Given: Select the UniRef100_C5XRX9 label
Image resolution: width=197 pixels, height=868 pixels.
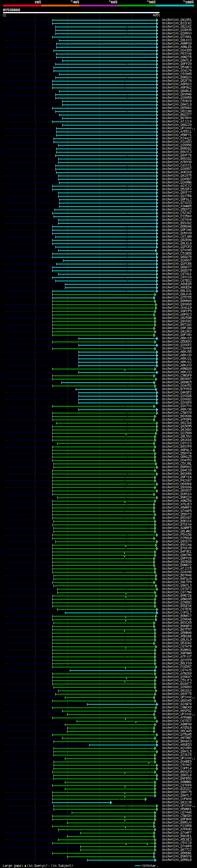Looking at the screenshot, I should (176, 101).
